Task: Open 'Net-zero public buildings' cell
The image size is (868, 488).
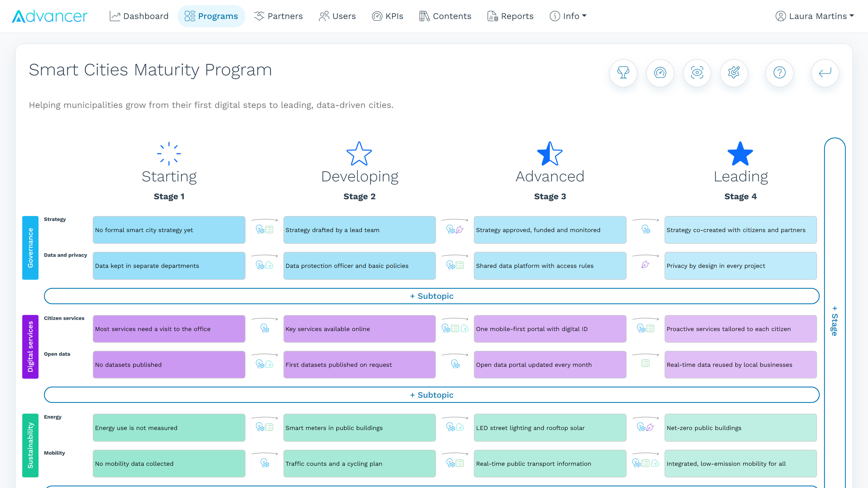Action: tap(741, 428)
